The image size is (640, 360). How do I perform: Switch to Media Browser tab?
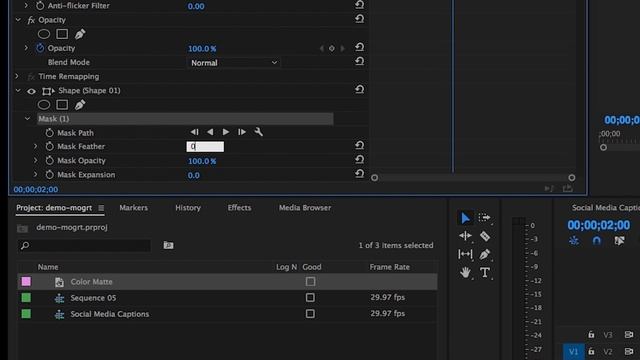click(305, 208)
